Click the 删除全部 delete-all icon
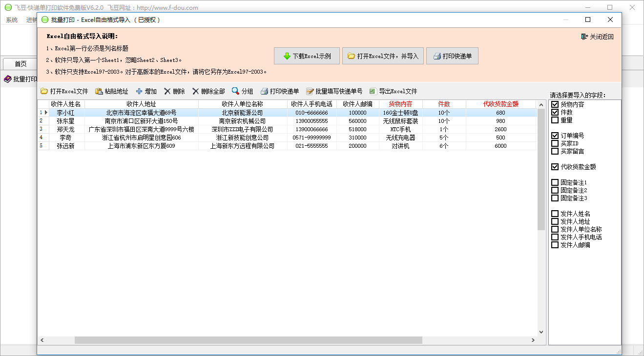Image resolution: width=644 pixels, height=356 pixels. coord(196,91)
